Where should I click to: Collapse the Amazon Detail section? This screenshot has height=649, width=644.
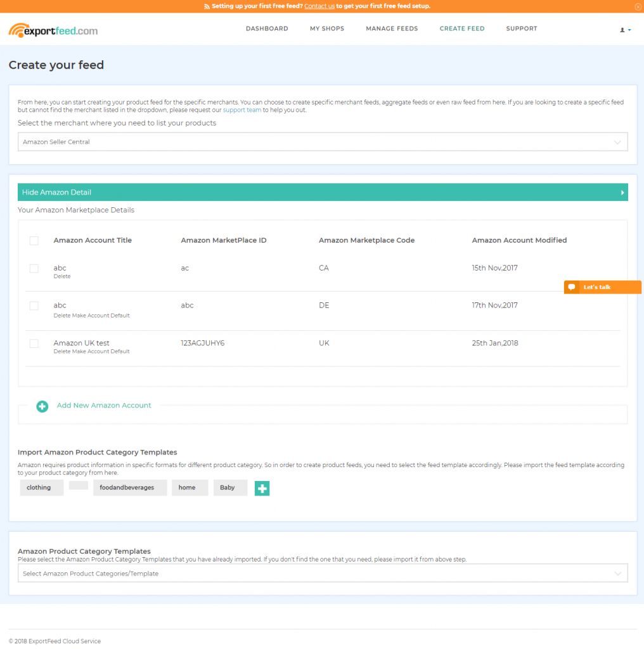tap(58, 192)
